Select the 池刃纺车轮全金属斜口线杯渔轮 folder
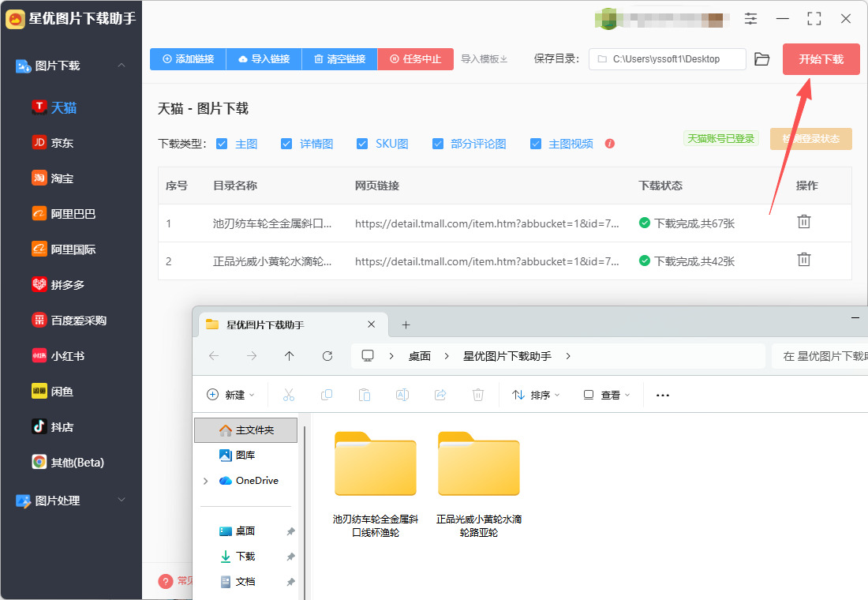 coord(376,484)
